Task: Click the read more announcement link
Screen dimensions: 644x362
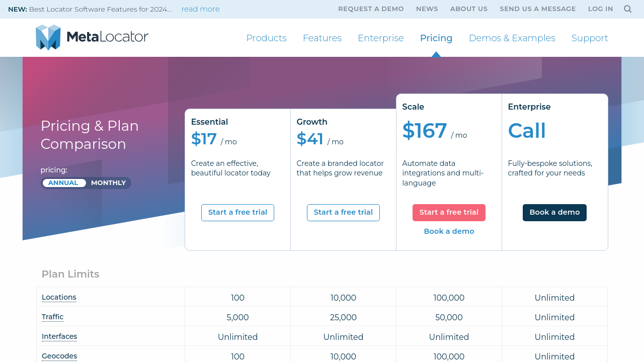Action: (200, 9)
